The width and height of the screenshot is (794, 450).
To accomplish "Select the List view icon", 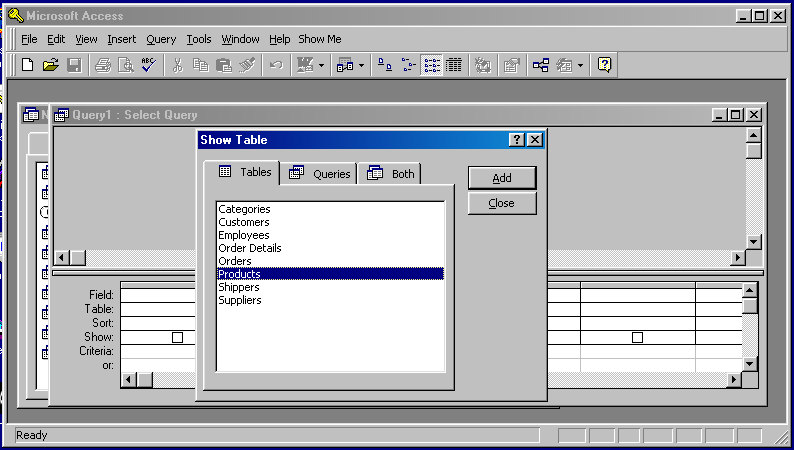I will [431, 65].
